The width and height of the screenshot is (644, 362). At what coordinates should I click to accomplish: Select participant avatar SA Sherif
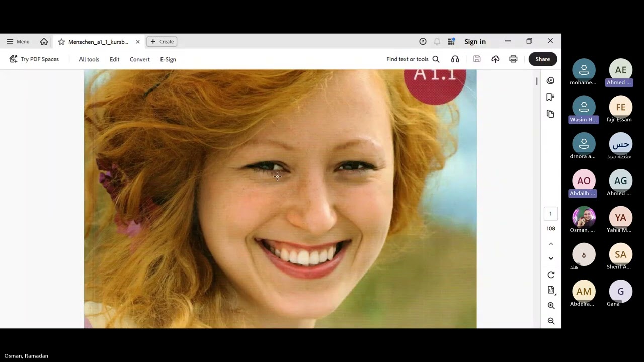(x=621, y=255)
